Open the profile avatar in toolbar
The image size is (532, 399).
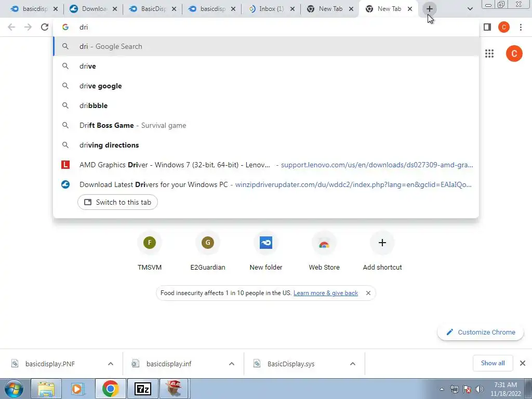click(504, 27)
